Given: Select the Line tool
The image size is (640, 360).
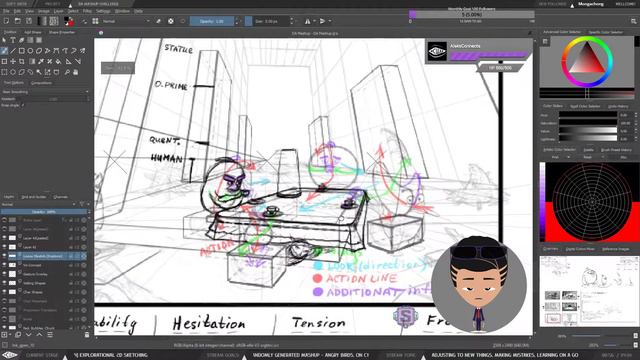Looking at the screenshot, I should point(13,51).
